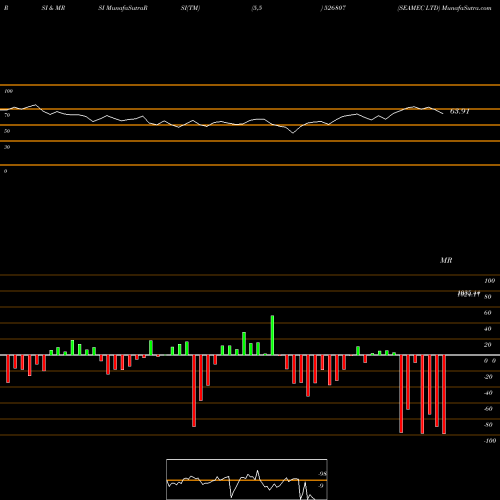Click the "SI MunafaSutraR" header text
Image resolution: width=500 pixels, height=500 pixels.
pyautogui.click(x=123, y=8)
